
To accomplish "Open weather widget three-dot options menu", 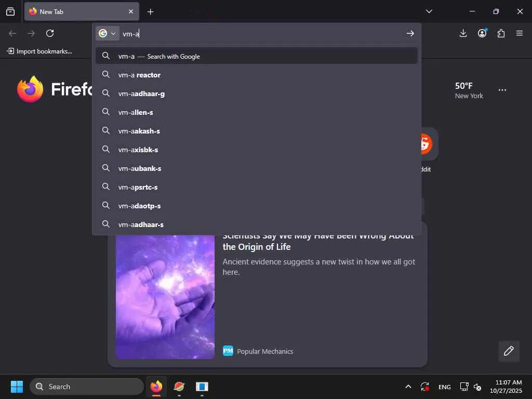I will coord(502,90).
